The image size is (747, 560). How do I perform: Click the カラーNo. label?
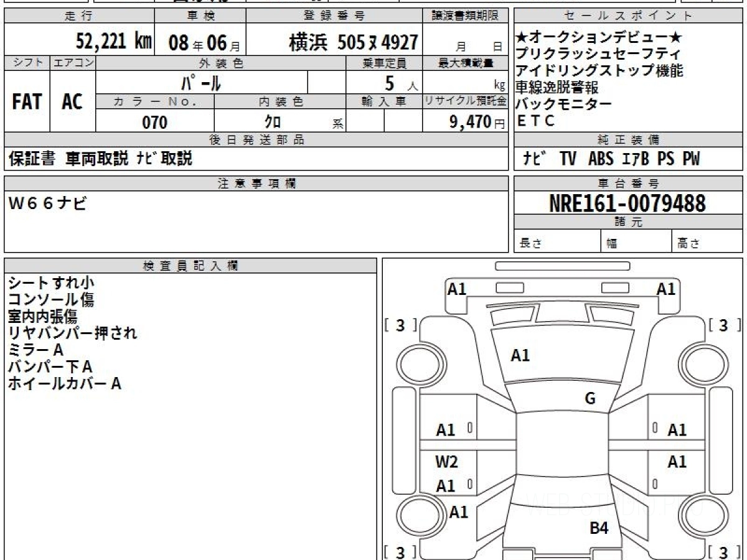[155, 101]
